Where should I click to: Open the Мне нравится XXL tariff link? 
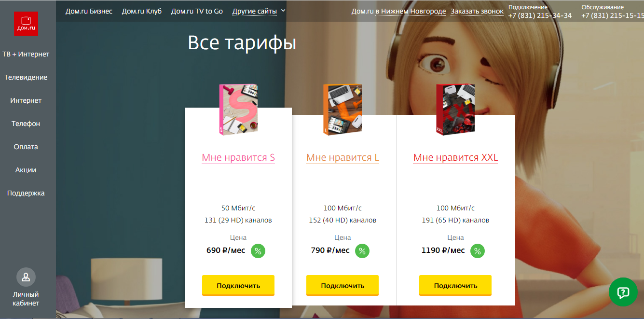tap(455, 158)
